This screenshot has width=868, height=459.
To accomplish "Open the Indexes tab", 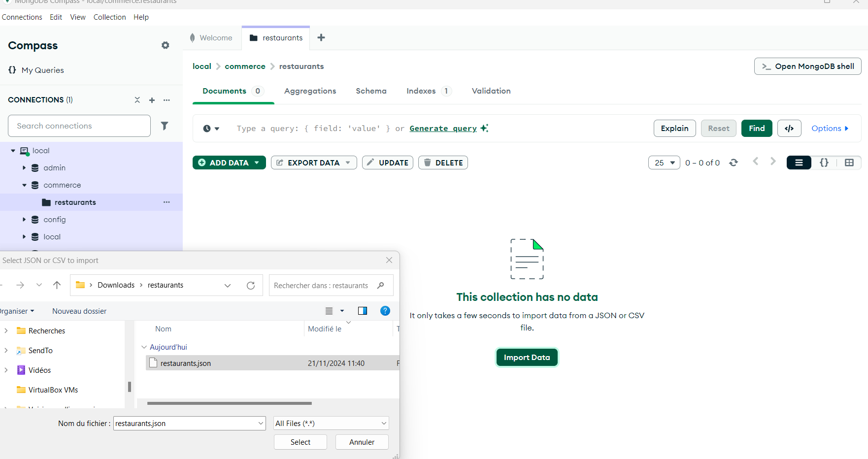I will pyautogui.click(x=429, y=91).
